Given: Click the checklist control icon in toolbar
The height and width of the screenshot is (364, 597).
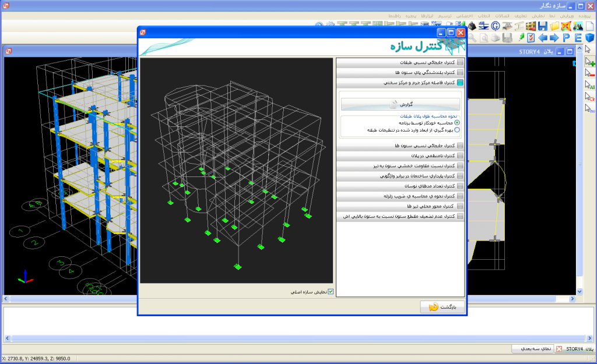Looking at the screenshot, I should [531, 38].
